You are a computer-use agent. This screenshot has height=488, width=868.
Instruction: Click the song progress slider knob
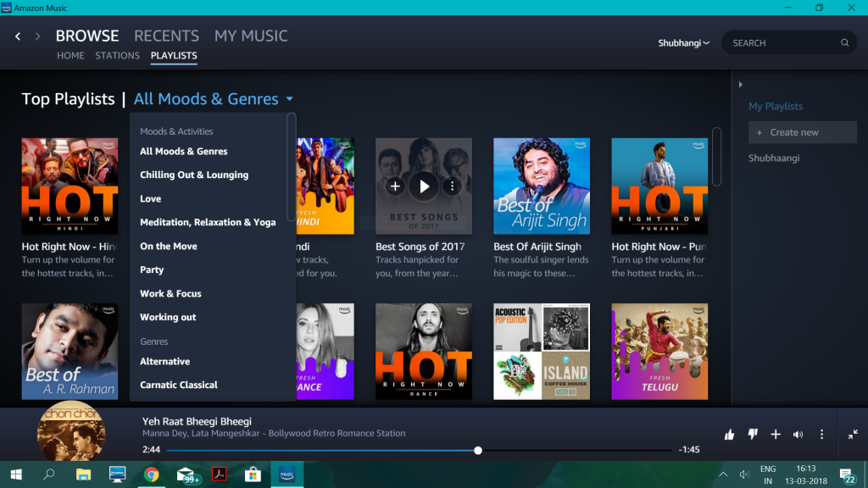click(x=478, y=451)
